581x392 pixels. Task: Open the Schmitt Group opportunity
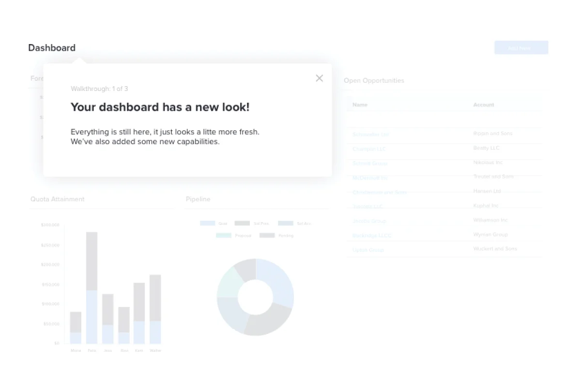[x=370, y=164]
